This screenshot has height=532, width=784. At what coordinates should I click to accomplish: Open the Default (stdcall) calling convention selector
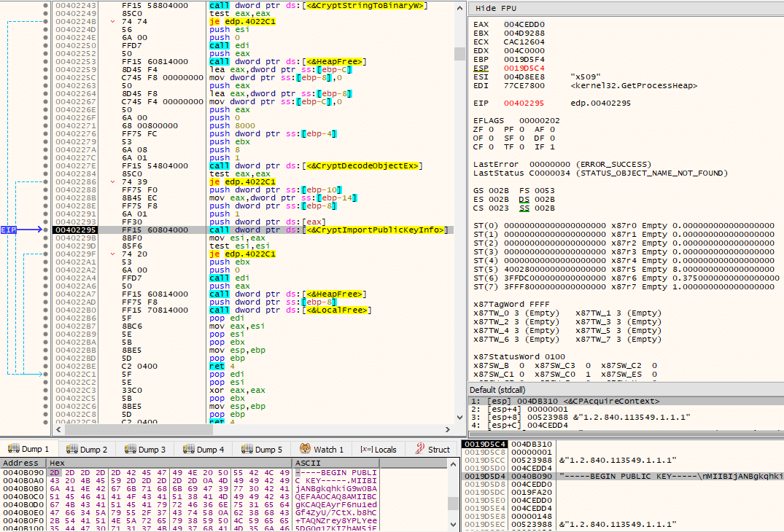[626, 390]
